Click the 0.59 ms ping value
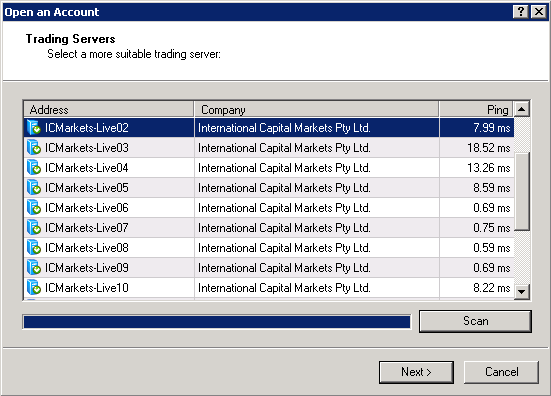Viewport: 551px width, 396px height. coord(492,248)
